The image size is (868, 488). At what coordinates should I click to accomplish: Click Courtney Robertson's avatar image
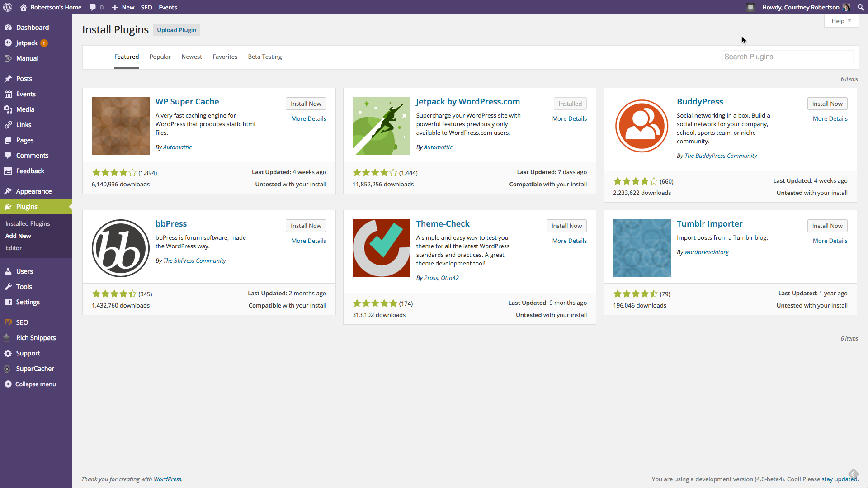pyautogui.click(x=846, y=7)
